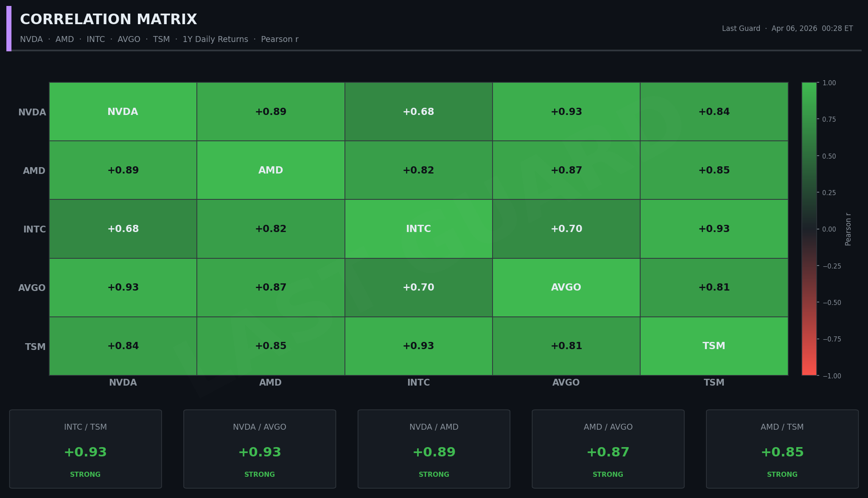Click the NVDA diagonal matrix cell
The height and width of the screenshot is (498, 868).
click(123, 112)
